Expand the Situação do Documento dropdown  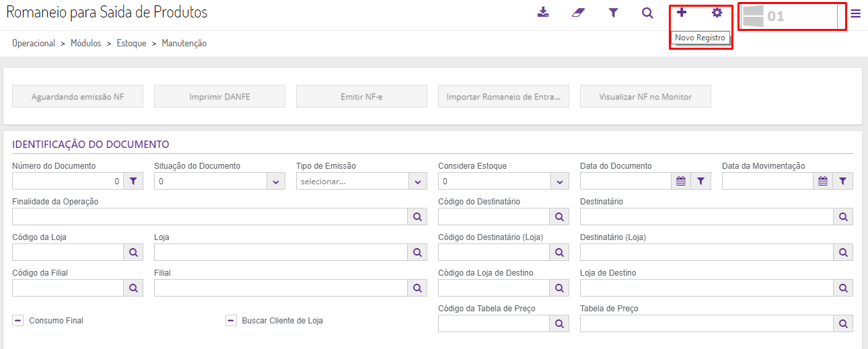pyautogui.click(x=275, y=182)
